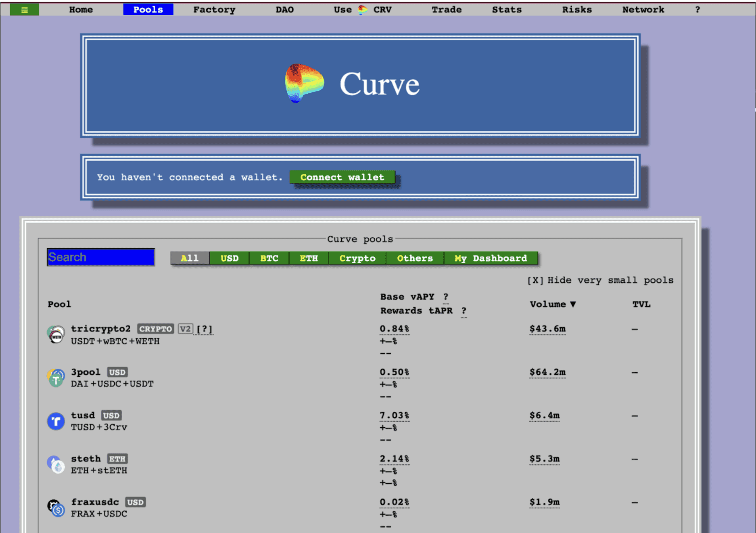Click the USD badge next to 3pool
Image resolution: width=756 pixels, height=533 pixels.
pos(117,372)
